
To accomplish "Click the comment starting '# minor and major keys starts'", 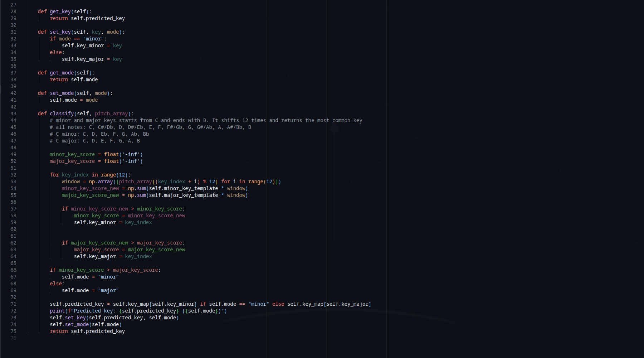I will pyautogui.click(x=206, y=120).
